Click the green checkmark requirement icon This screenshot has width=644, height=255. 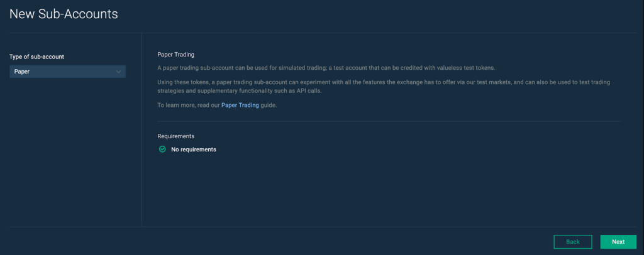(162, 149)
